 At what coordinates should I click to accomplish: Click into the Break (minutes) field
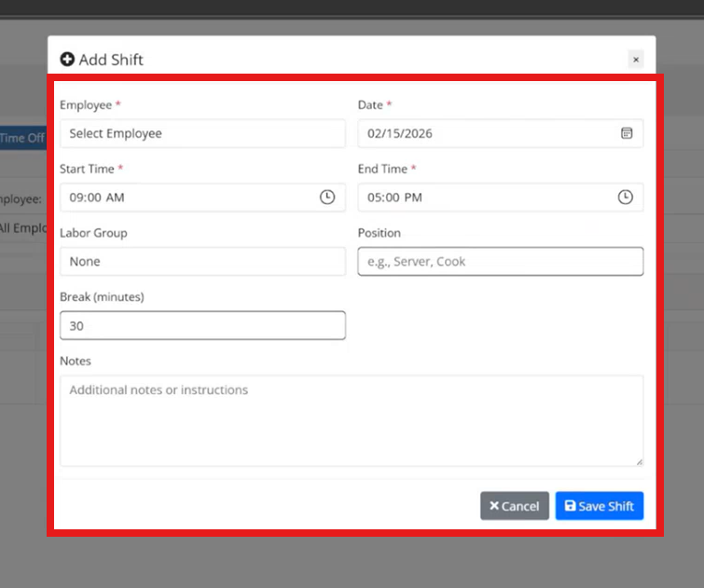(x=202, y=326)
